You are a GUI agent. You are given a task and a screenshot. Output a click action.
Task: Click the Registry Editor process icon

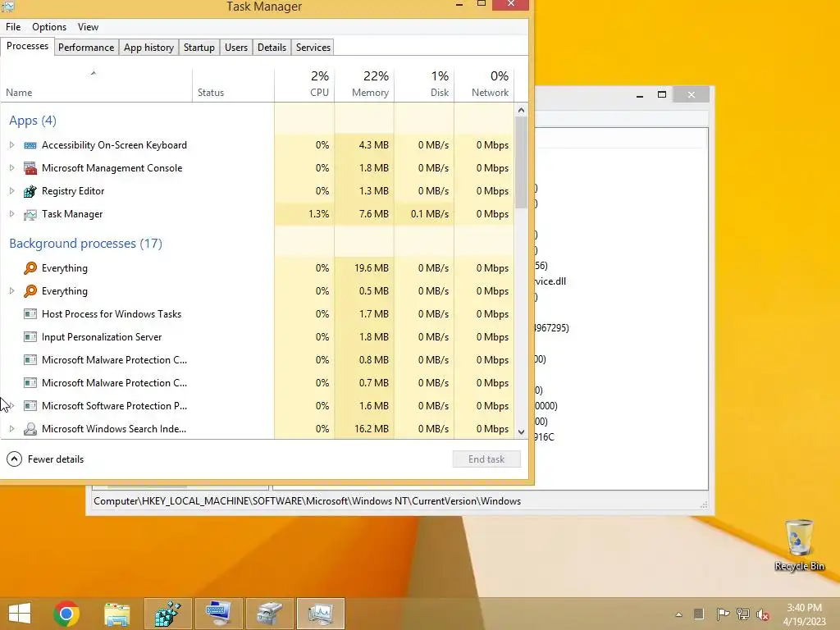point(30,191)
